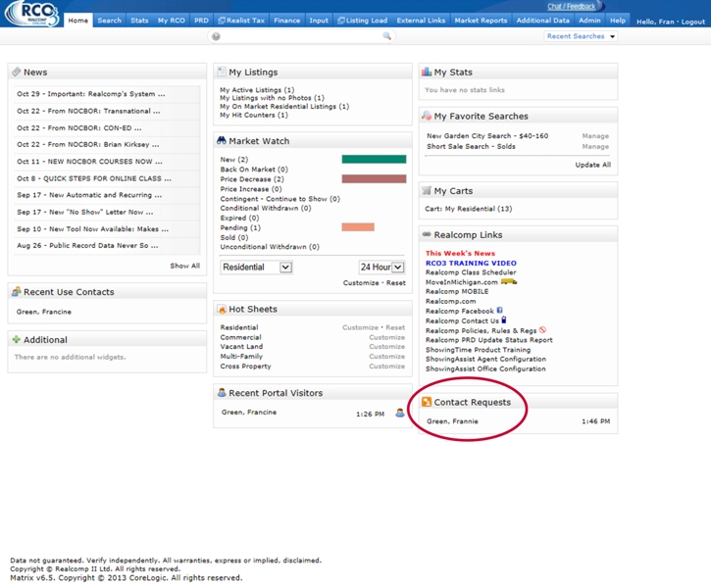The width and height of the screenshot is (711, 588).
Task: Click the orange Pending bar
Action: (x=358, y=227)
